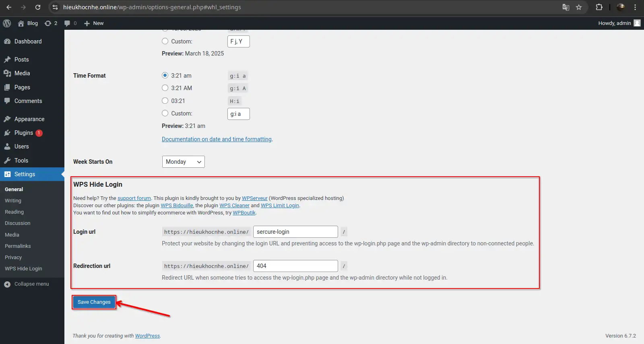Click the Posts pin icon
644x344 pixels.
[7, 60]
